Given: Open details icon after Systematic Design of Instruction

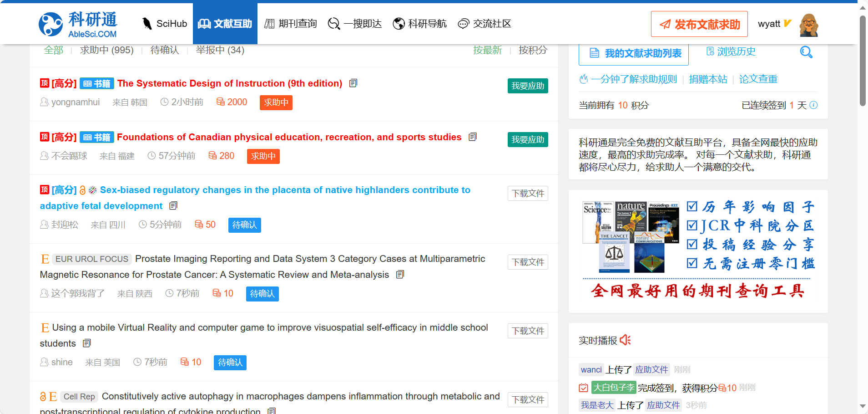Looking at the screenshot, I should [x=353, y=83].
